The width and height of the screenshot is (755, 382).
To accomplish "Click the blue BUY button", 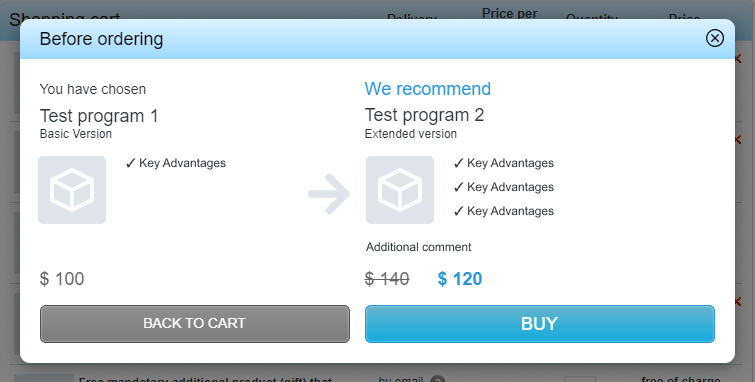I will (x=540, y=324).
